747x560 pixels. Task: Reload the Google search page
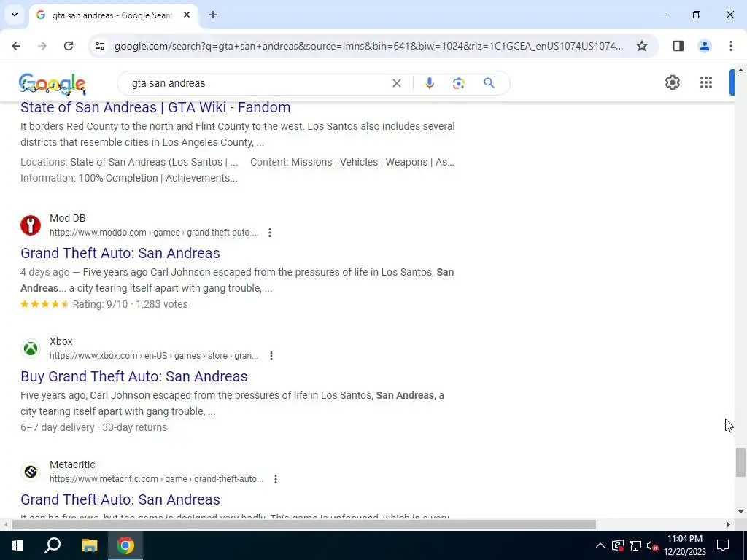click(69, 46)
